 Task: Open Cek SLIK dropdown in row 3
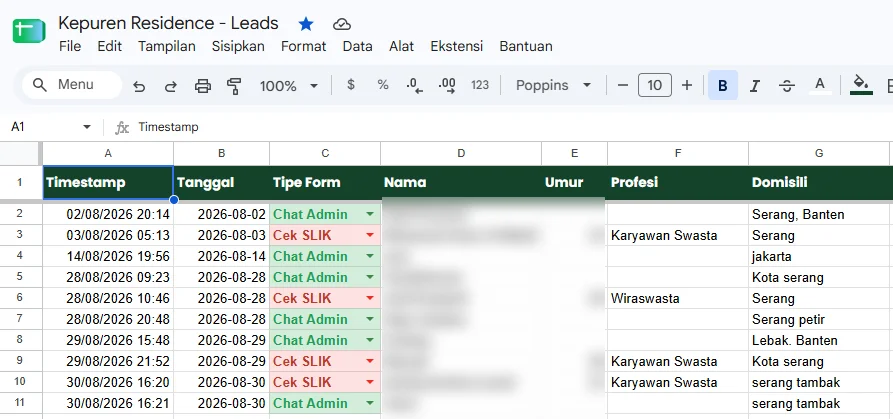(x=370, y=236)
